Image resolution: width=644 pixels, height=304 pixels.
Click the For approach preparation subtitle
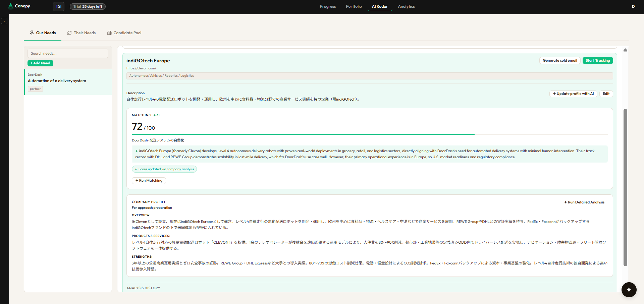(152, 208)
